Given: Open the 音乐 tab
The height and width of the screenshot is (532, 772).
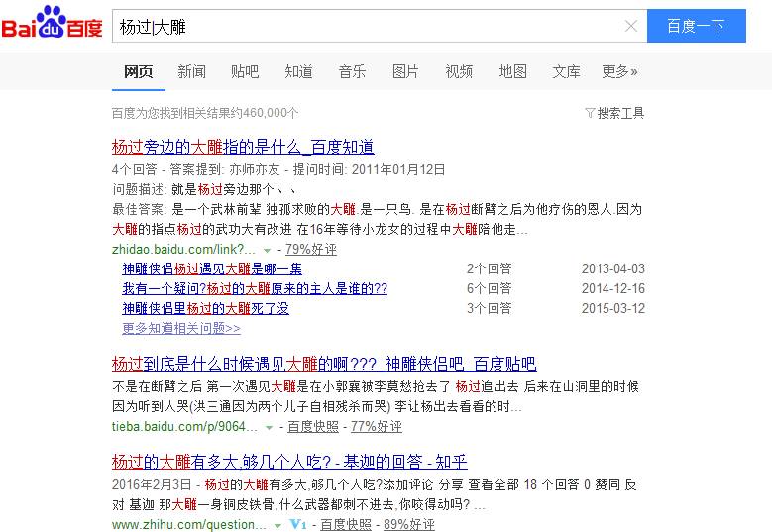Looking at the screenshot, I should (352, 72).
